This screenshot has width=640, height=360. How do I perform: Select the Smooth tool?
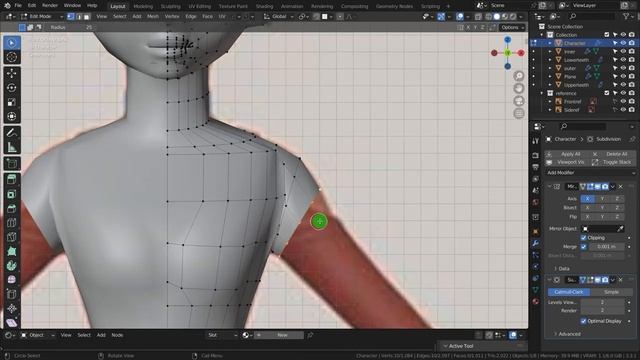point(11,280)
